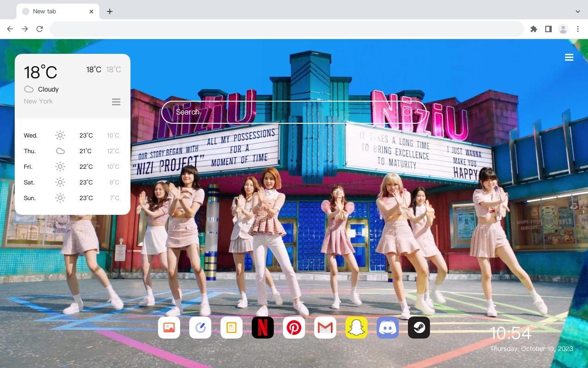Click Friday's 22°C high temperature
This screenshot has height=368, width=588.
click(86, 167)
